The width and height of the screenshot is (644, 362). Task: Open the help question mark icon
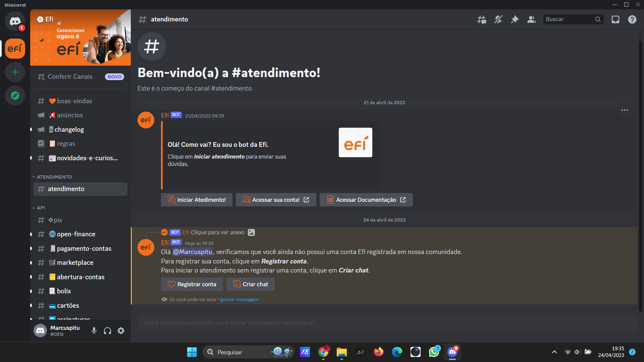coord(632,19)
